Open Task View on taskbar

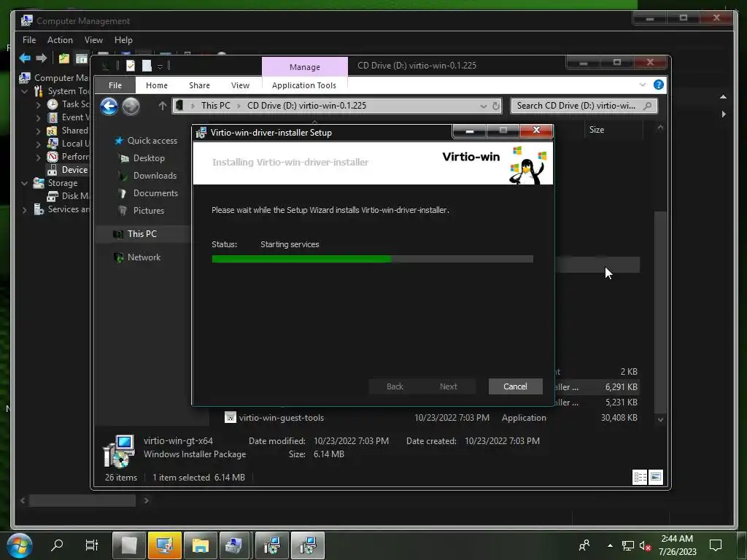tap(91, 545)
